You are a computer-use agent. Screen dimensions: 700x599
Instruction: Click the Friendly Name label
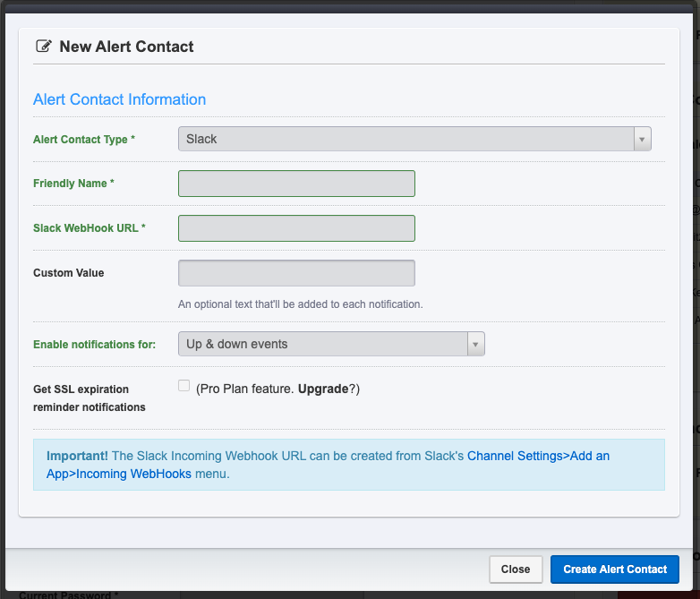point(73,184)
